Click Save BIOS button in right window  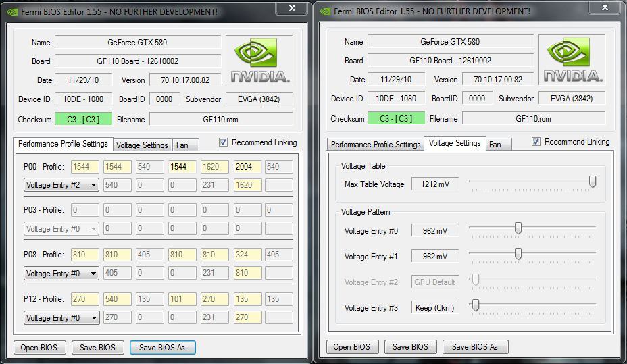pos(410,347)
